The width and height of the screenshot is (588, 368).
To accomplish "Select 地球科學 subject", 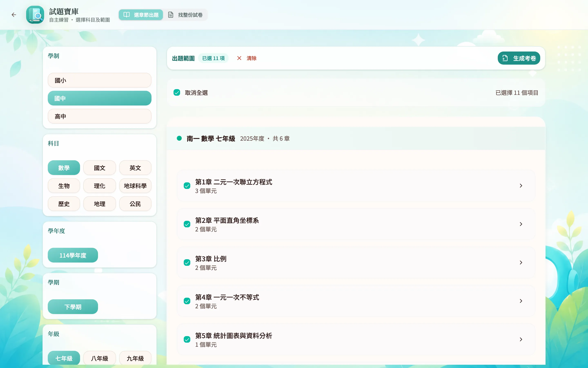I will [x=135, y=186].
